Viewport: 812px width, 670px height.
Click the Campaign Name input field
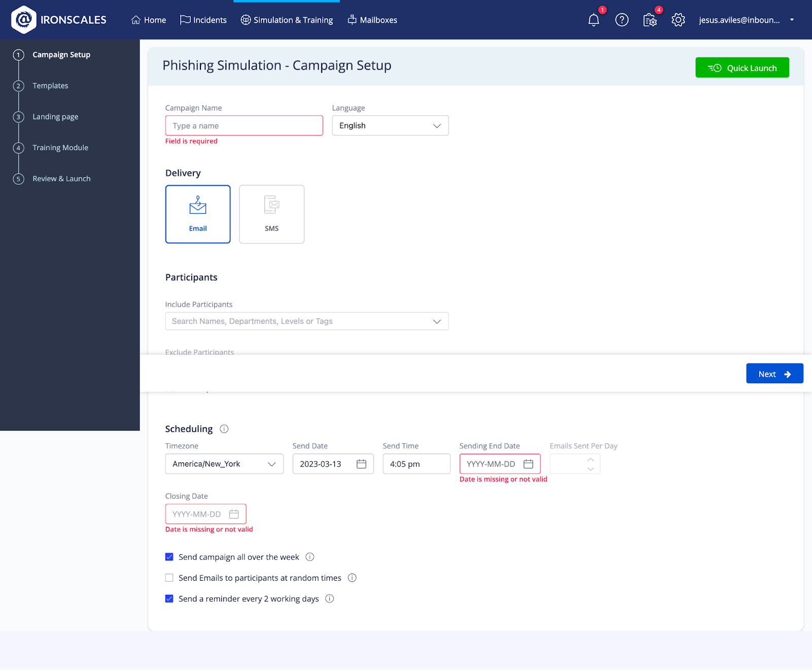244,125
